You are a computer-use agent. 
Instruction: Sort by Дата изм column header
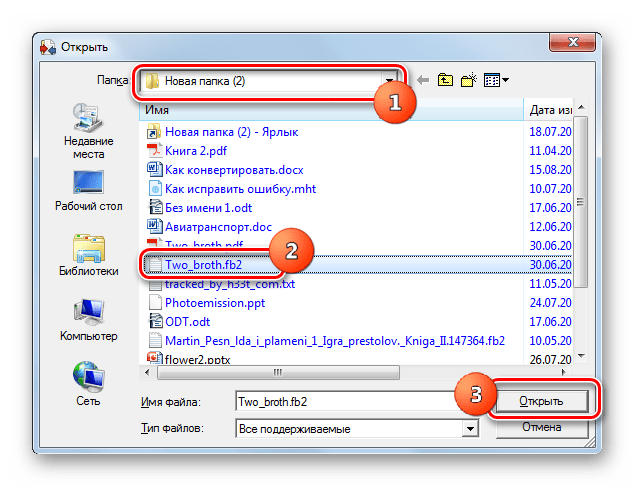[550, 109]
